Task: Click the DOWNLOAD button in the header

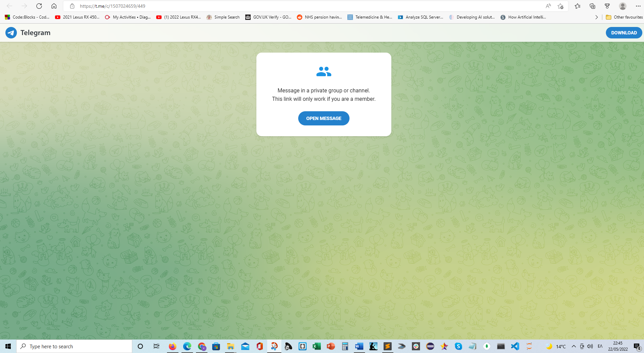Action: (624, 33)
